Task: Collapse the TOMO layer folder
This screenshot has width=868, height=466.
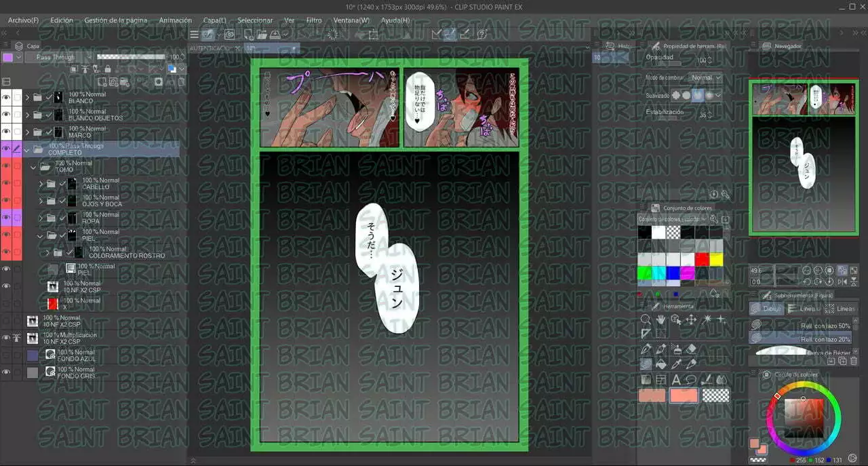Action: pyautogui.click(x=33, y=166)
